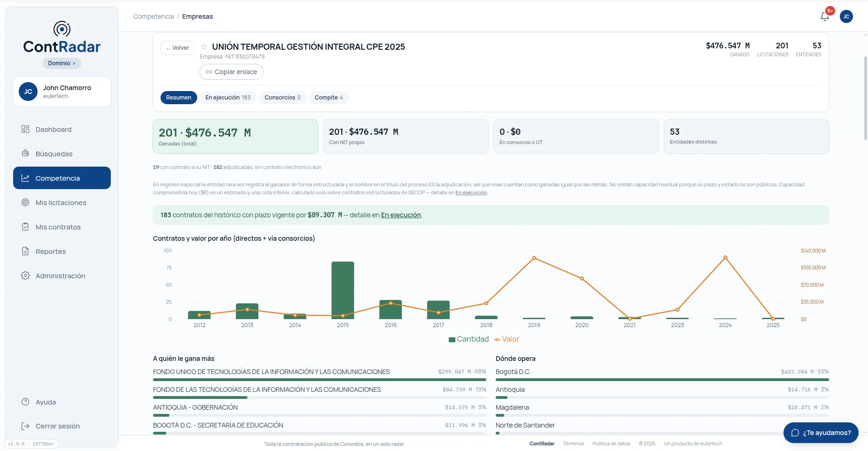Click the Búsquedas search icon

coord(25,153)
